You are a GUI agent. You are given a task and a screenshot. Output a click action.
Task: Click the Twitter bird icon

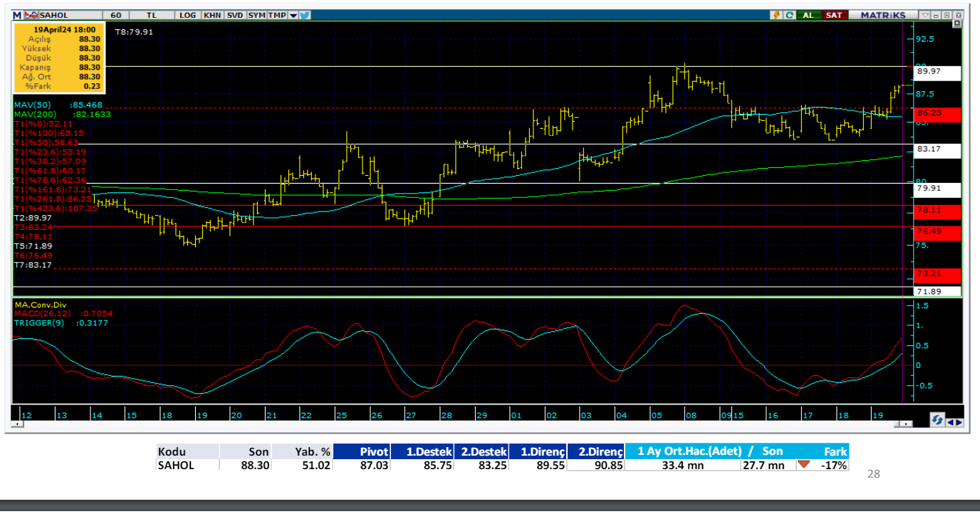click(304, 15)
